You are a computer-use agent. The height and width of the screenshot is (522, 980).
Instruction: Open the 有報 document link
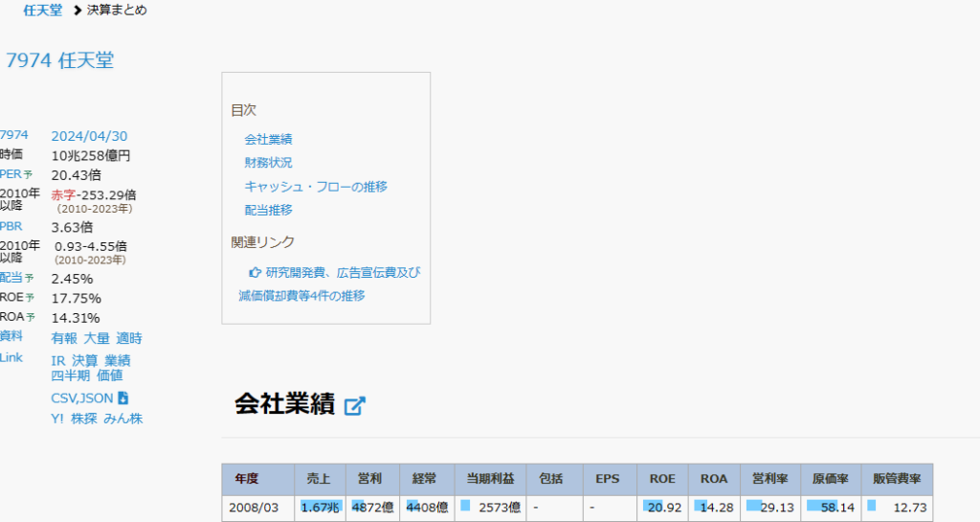[x=64, y=338]
